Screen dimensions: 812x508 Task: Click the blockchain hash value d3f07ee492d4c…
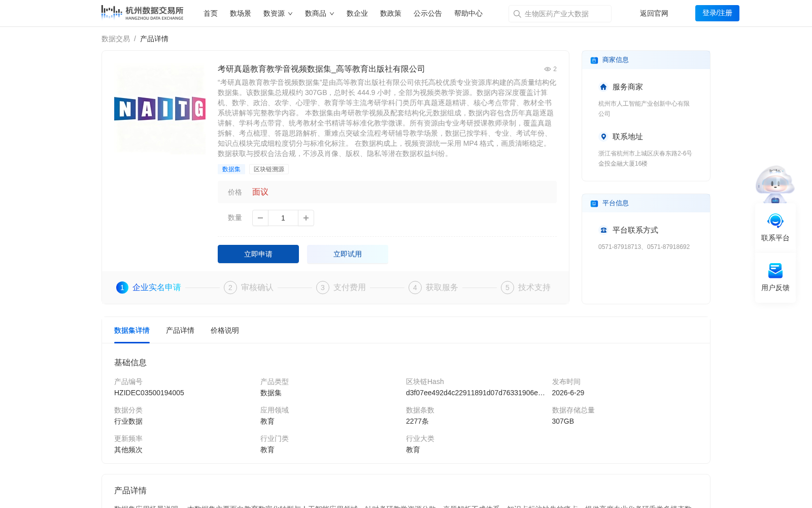point(476,393)
